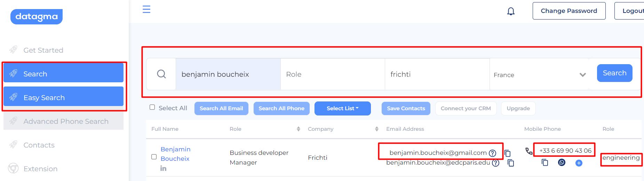Check the Select All checkbox
The height and width of the screenshot is (181, 644).
click(152, 107)
